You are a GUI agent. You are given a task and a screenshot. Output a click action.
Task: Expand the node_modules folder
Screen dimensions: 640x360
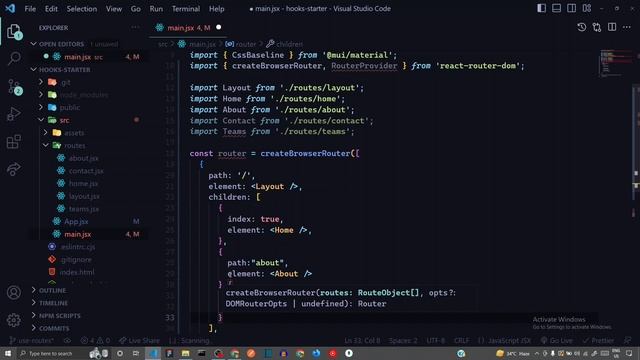click(84, 95)
